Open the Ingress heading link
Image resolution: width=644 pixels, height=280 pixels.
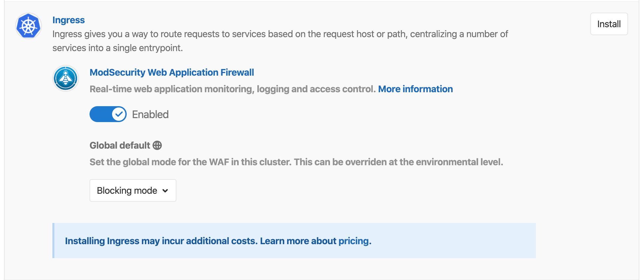point(69,20)
